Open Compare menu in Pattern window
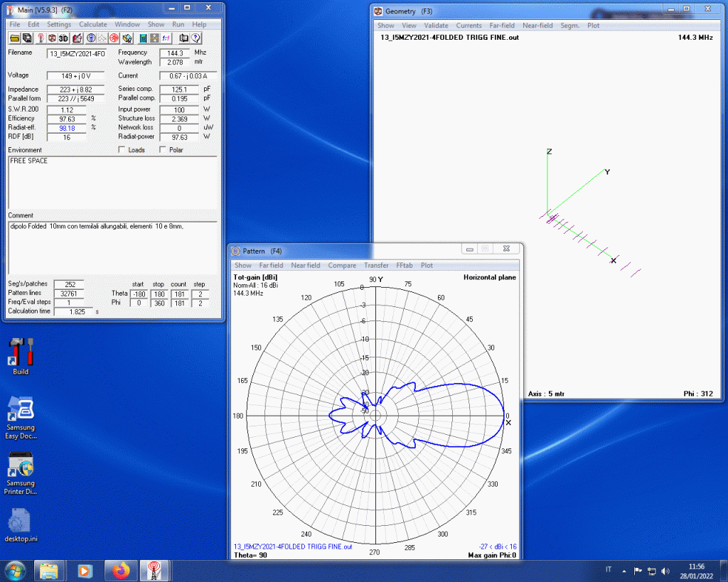 tap(342, 265)
